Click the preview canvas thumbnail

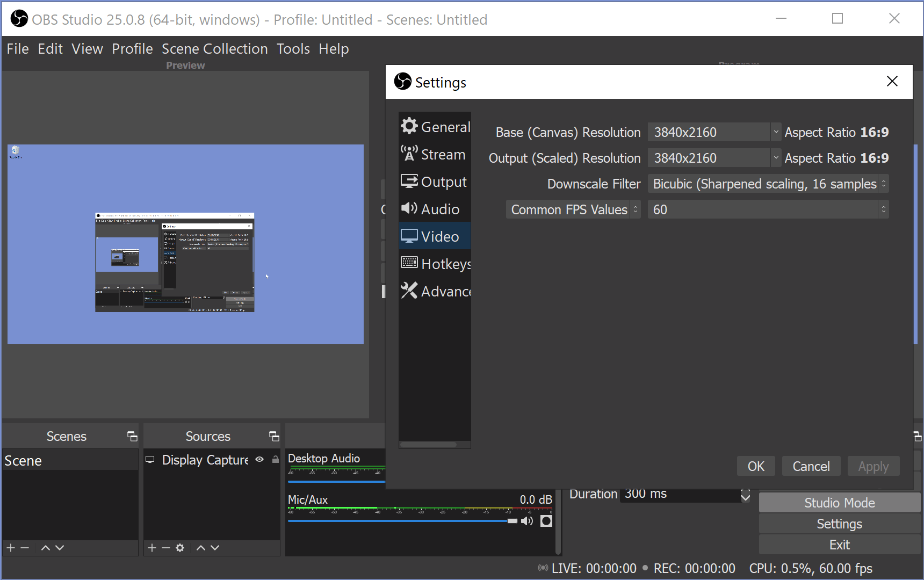(185, 244)
